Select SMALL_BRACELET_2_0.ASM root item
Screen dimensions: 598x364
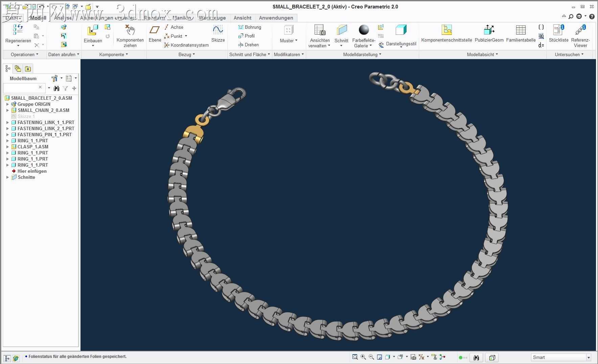[x=41, y=98]
